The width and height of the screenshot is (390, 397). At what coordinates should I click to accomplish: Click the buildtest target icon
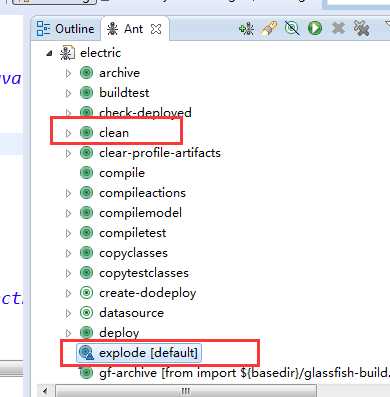point(86,93)
